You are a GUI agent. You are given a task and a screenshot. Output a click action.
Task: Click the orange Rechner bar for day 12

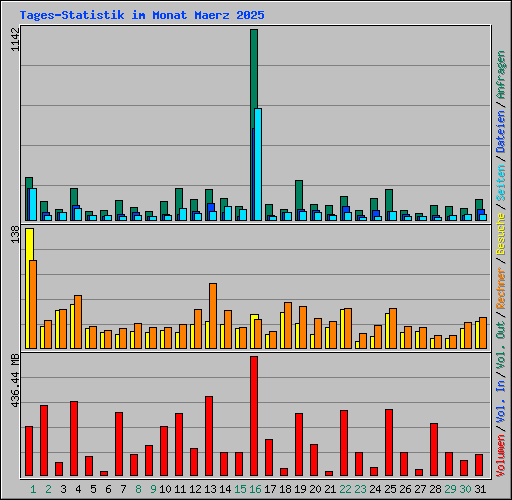[x=198, y=329]
